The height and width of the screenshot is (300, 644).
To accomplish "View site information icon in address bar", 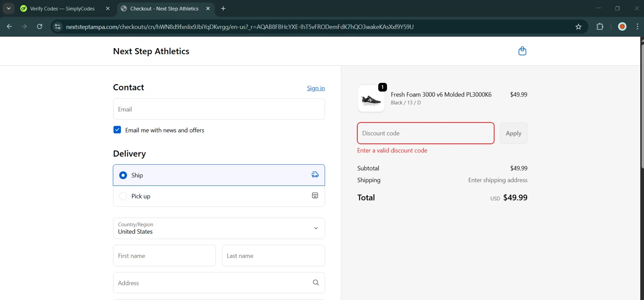I will (58, 27).
